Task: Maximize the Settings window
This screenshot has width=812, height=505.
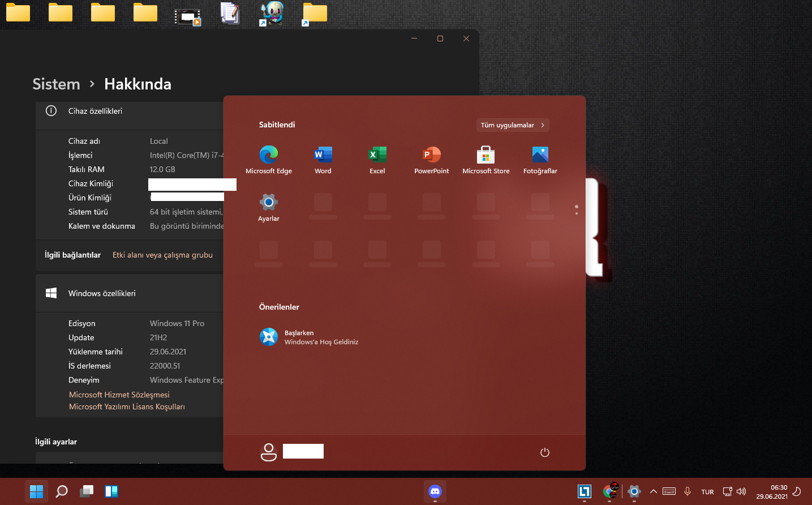Action: click(x=440, y=38)
